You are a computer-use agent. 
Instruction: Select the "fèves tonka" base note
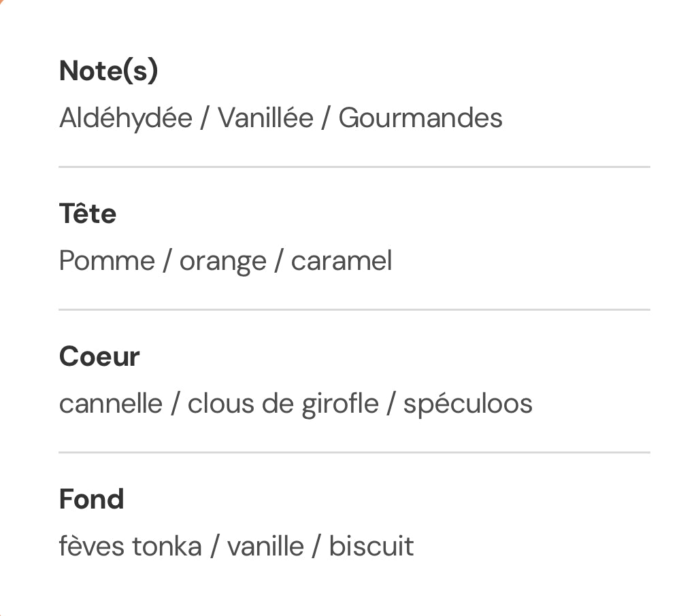point(130,547)
